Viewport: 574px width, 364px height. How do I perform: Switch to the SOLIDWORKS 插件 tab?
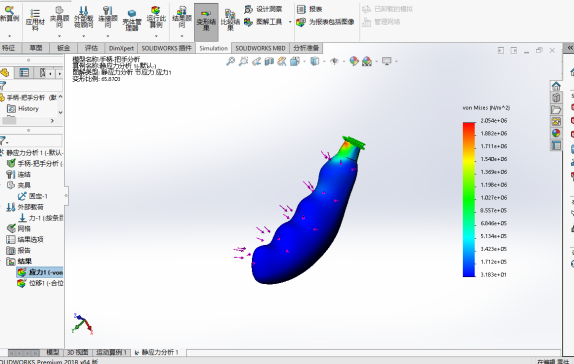tap(167, 48)
